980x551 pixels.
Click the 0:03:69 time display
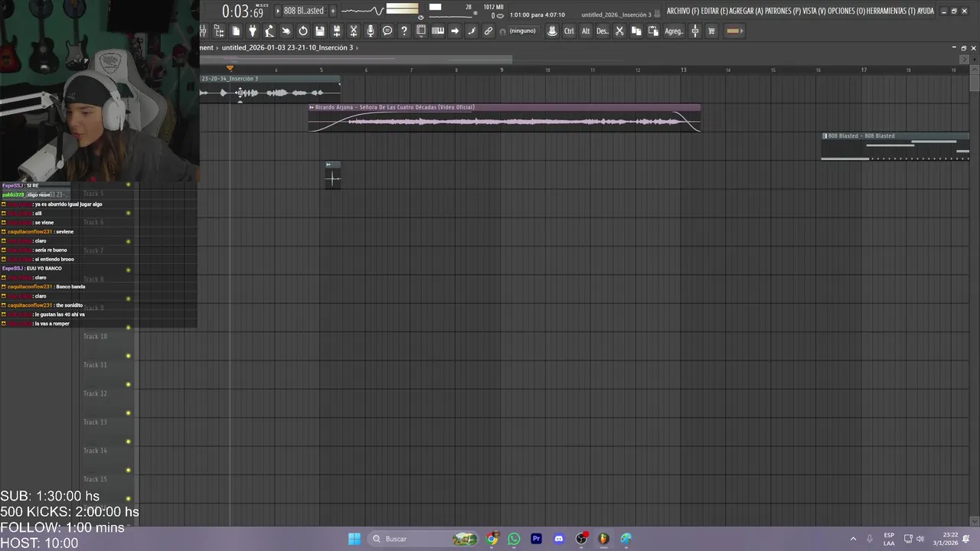[x=243, y=11]
